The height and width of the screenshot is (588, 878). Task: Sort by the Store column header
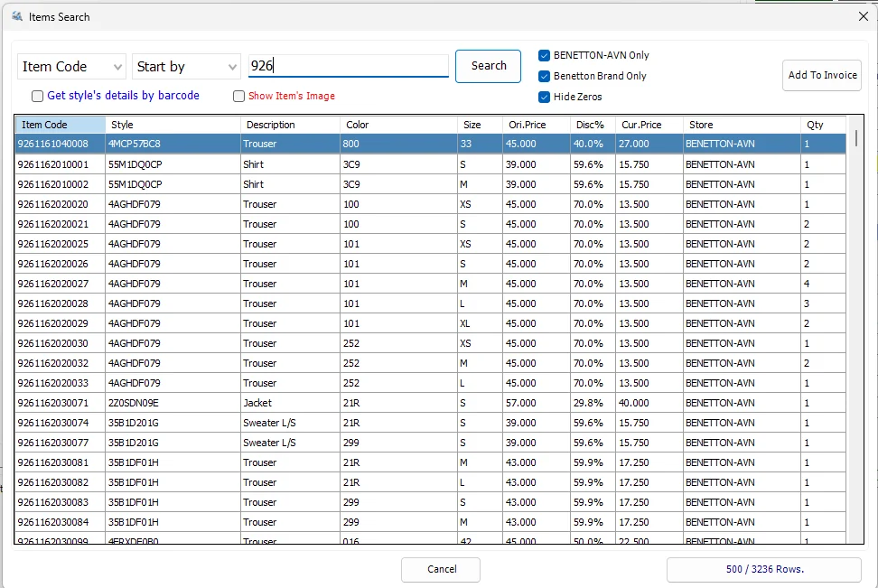click(x=742, y=125)
